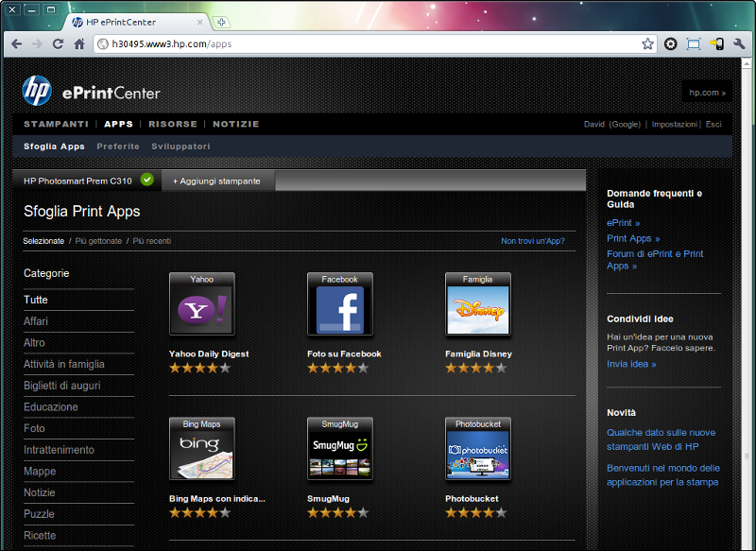Select Ricette category
Image resolution: width=756 pixels, height=551 pixels.
(40, 536)
